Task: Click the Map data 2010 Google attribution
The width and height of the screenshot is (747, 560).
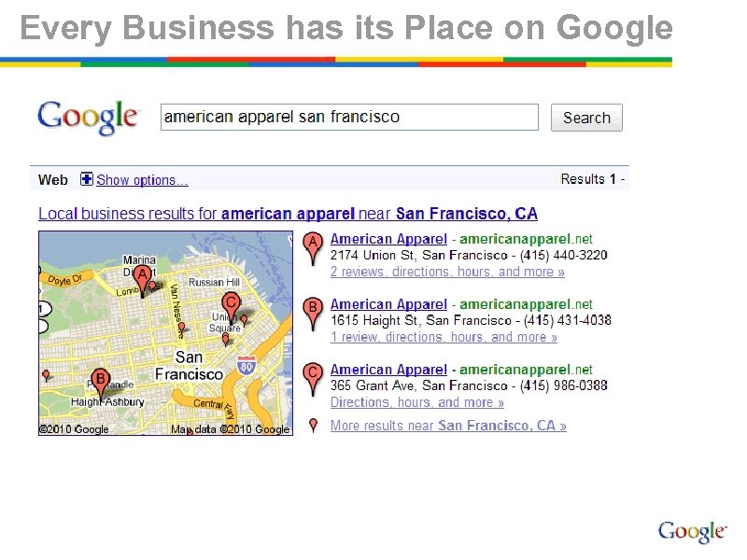Action: [233, 428]
